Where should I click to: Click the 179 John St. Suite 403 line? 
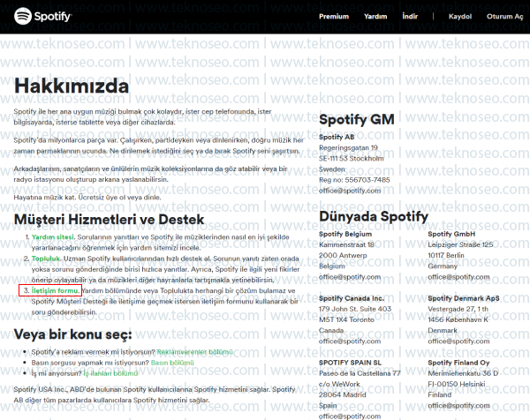(x=355, y=309)
